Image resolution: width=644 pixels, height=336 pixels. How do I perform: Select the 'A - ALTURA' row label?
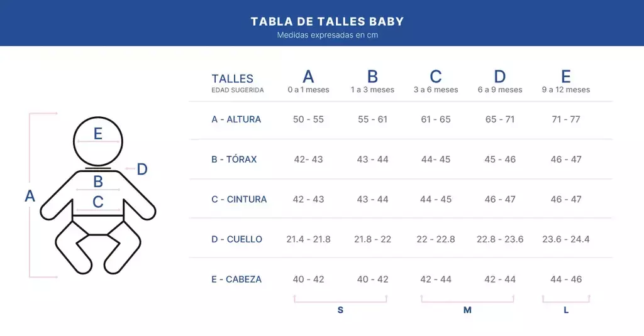(236, 119)
